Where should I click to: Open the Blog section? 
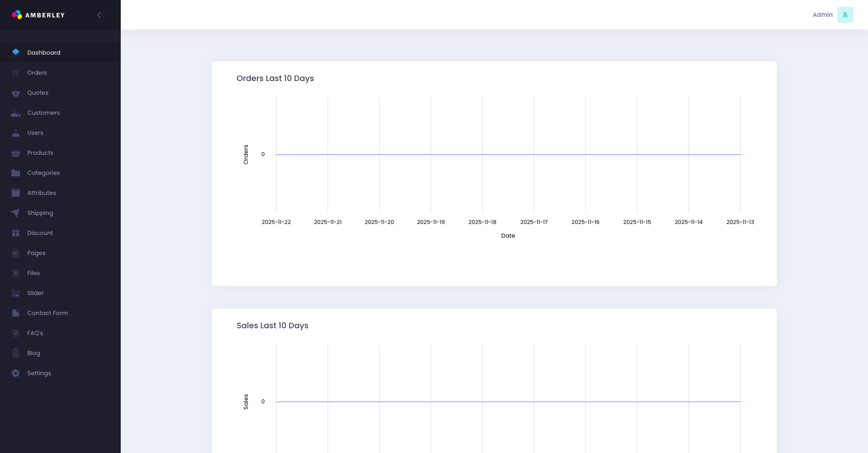coord(33,353)
